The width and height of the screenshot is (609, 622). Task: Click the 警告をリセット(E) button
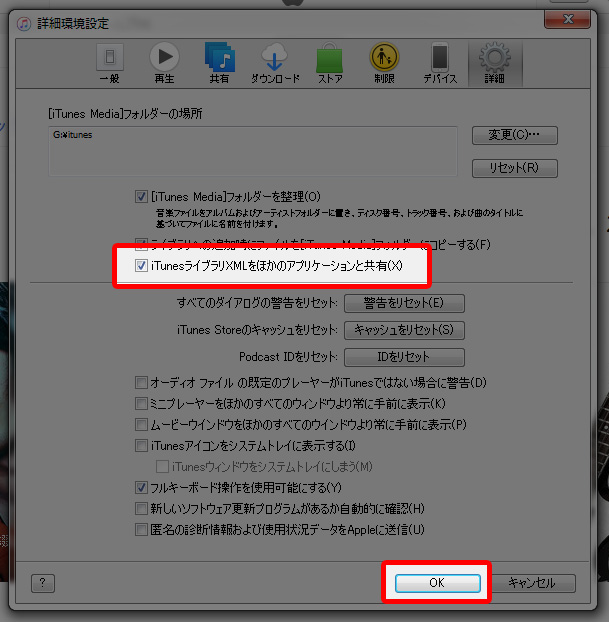(404, 303)
